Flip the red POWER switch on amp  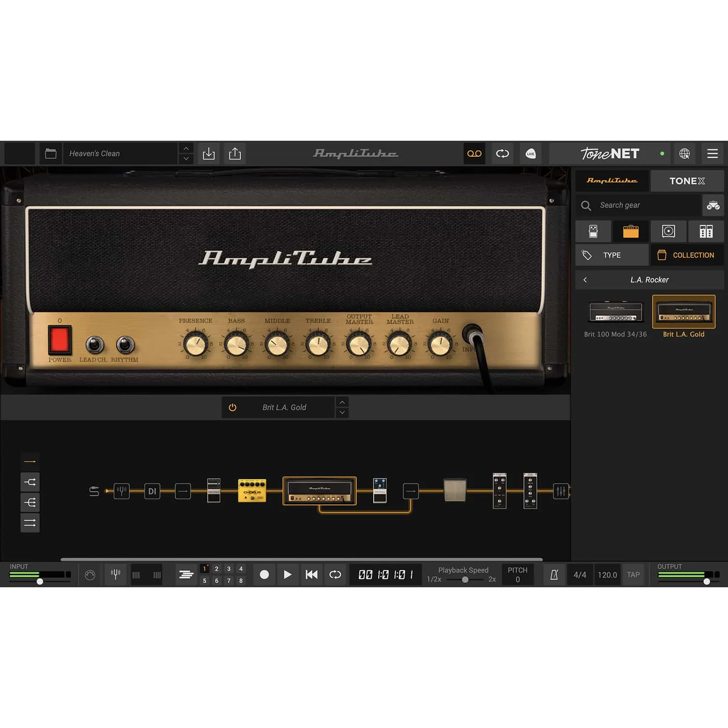pos(60,340)
